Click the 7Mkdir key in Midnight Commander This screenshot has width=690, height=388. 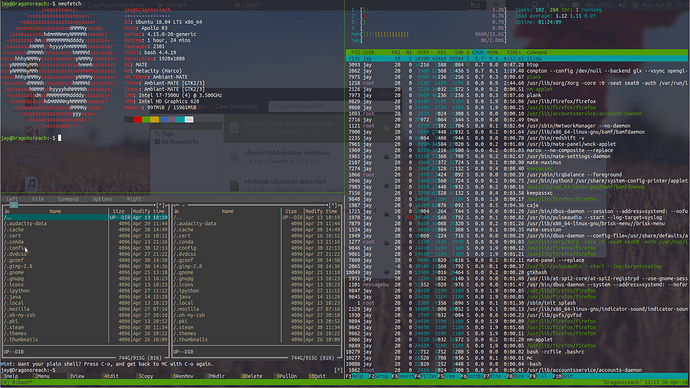(216, 376)
